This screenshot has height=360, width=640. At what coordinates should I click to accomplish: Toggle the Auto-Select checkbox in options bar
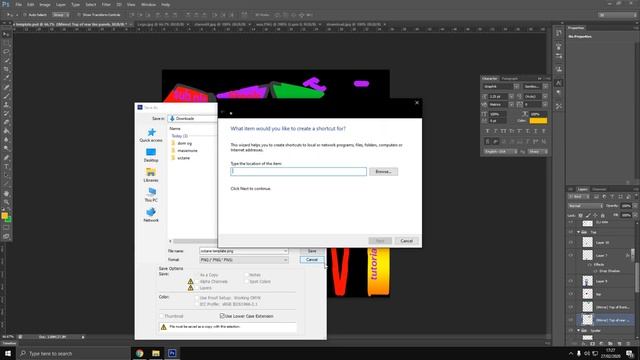pos(24,15)
